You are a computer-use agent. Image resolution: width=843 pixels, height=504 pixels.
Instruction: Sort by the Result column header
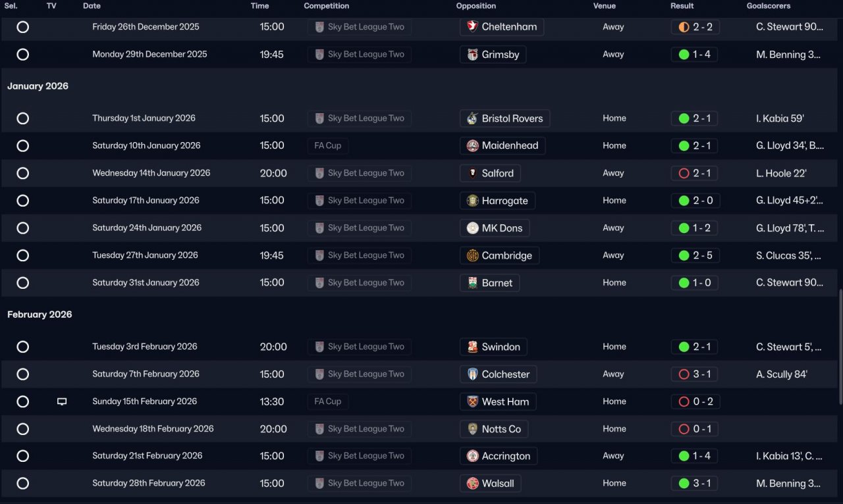[682, 6]
